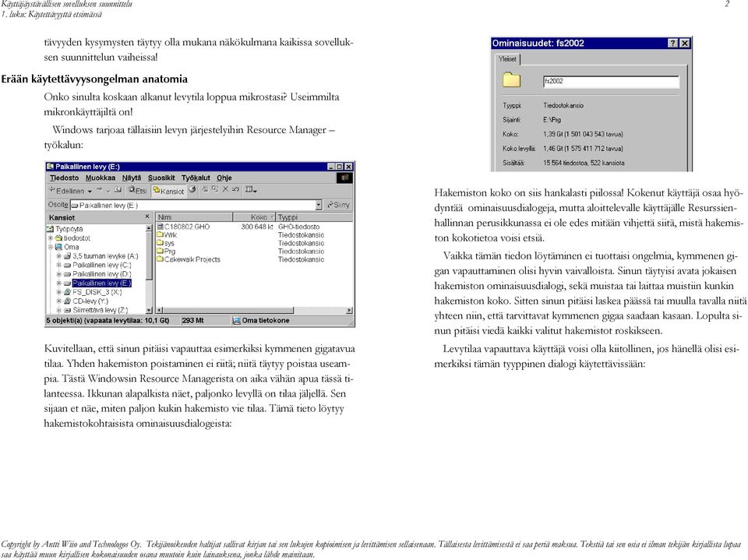Open the Näytä menu

pyautogui.click(x=132, y=178)
